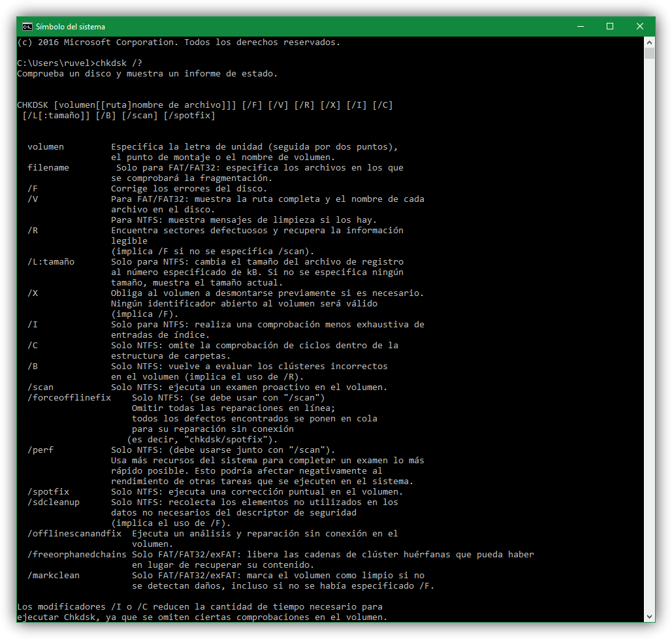Click the '/X' option in the list
The height and width of the screenshot is (639, 672).
point(33,293)
